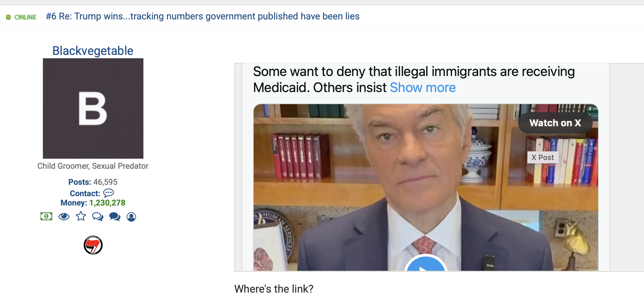Click the Contact speech bubble icon
644x308 pixels.
tap(109, 193)
